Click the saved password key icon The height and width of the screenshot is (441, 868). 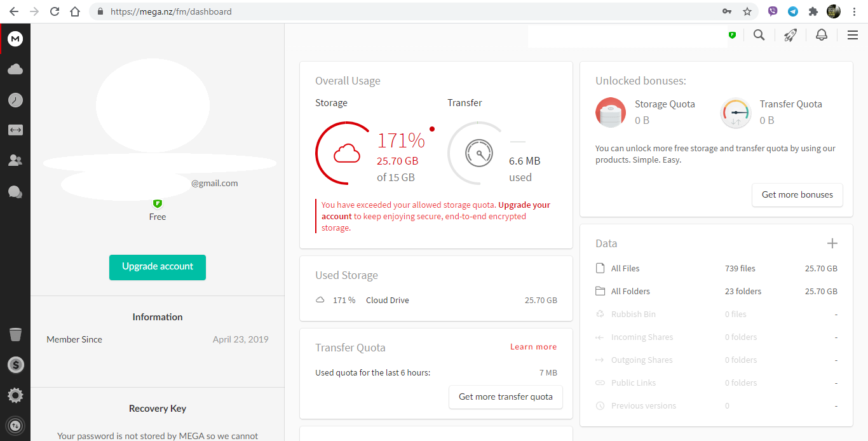727,11
